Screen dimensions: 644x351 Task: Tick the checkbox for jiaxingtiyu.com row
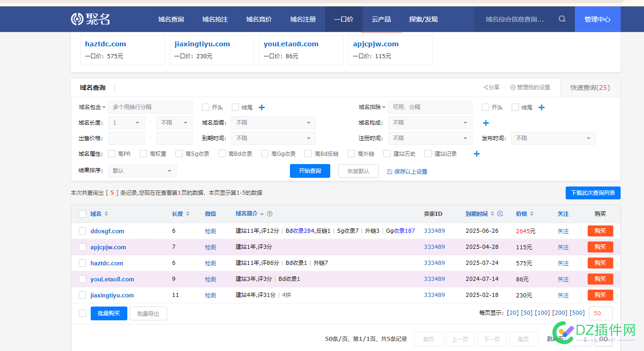point(82,295)
